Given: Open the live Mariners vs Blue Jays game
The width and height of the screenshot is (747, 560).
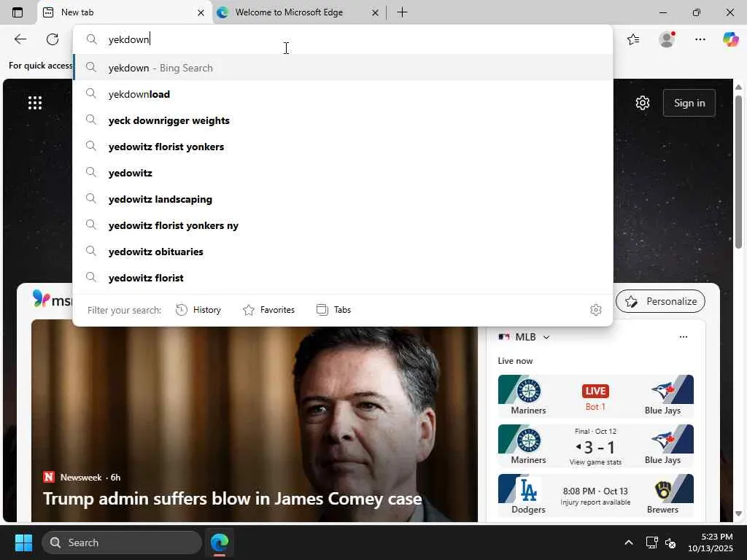Looking at the screenshot, I should [x=595, y=396].
